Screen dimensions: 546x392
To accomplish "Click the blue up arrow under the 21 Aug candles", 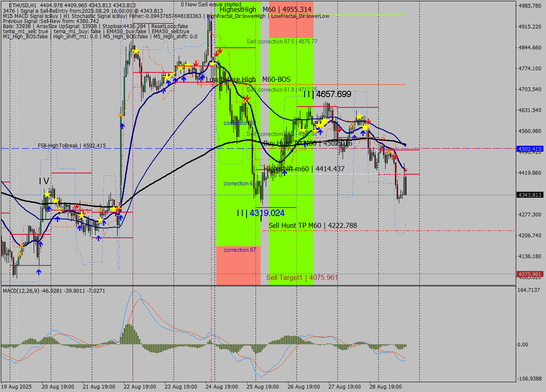I will point(99,238).
